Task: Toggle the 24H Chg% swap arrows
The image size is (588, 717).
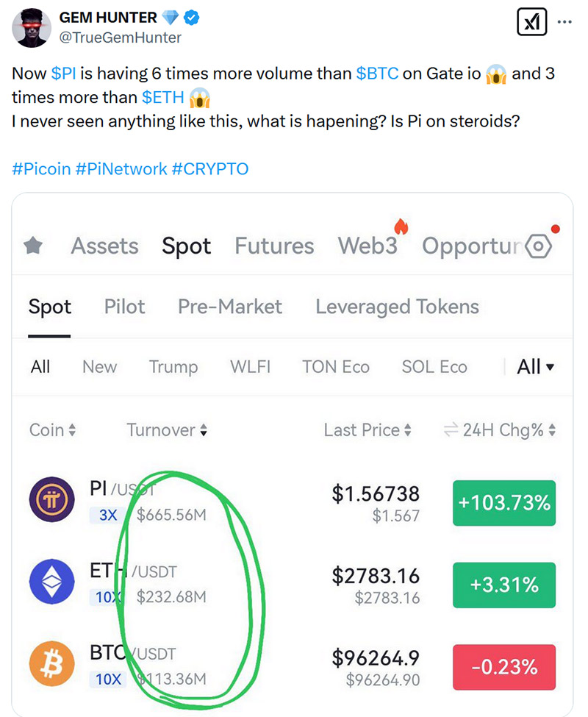Action: [451, 430]
